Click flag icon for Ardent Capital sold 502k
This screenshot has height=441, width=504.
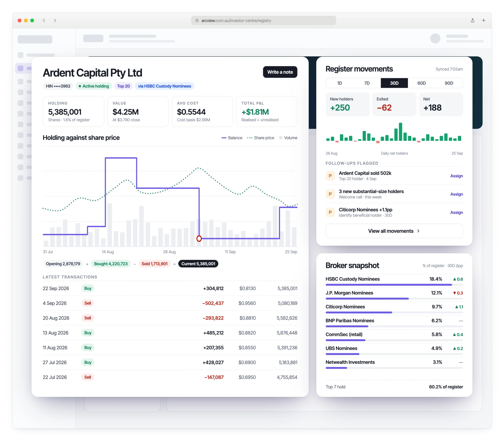tap(330, 176)
